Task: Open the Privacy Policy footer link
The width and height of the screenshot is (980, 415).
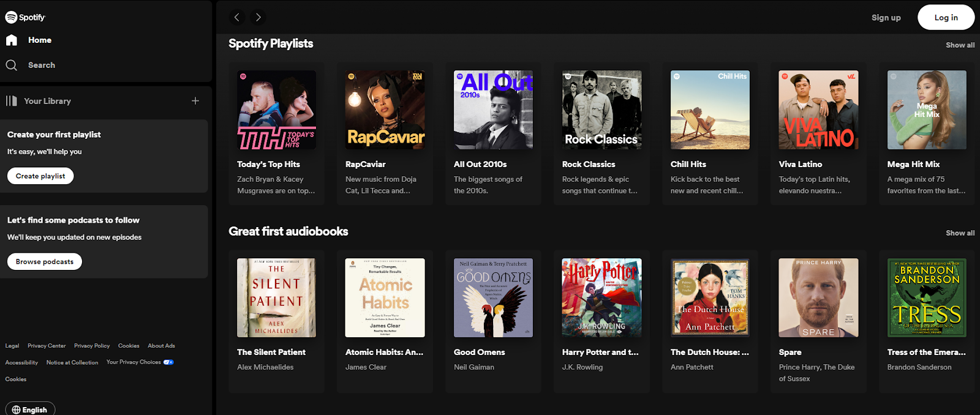Action: (92, 346)
